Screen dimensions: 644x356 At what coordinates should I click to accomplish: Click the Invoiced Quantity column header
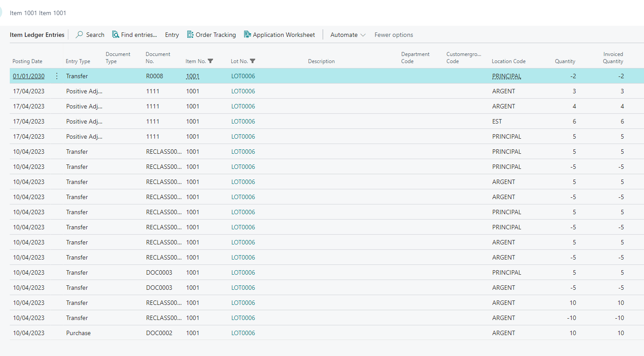(612, 58)
